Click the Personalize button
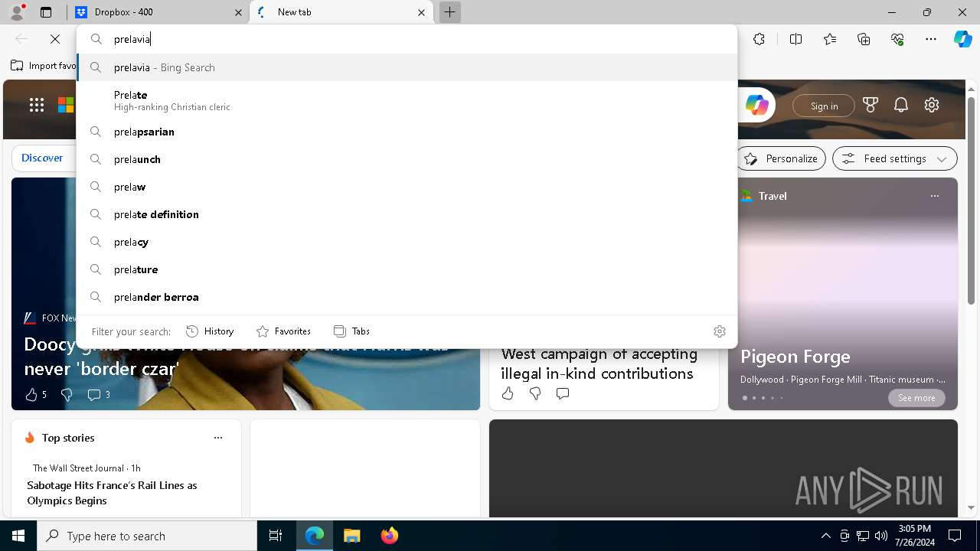Viewport: 980px width, 551px height. pyautogui.click(x=781, y=158)
